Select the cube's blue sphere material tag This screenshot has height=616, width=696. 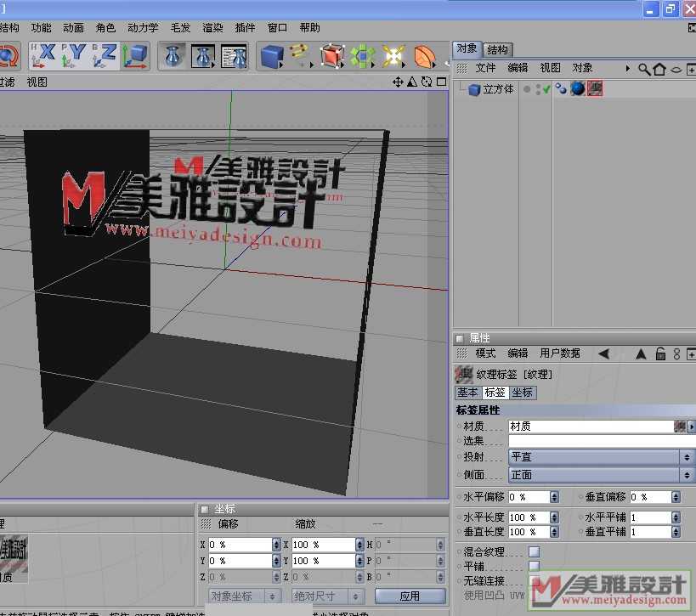pos(578,88)
